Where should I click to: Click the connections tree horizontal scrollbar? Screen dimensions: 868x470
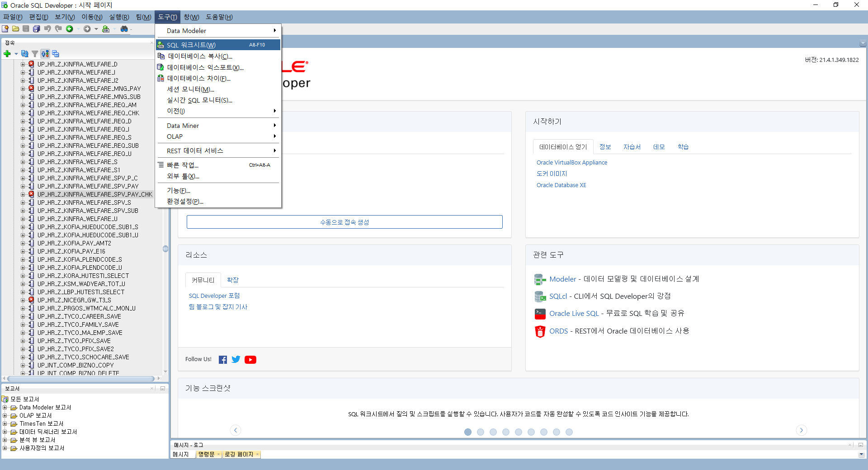(x=81, y=379)
